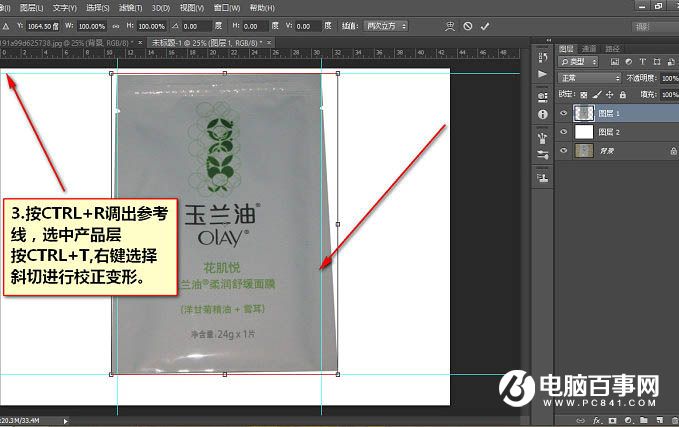Switch to the jpg document tab
Image resolution: width=679 pixels, height=427 pixels.
pos(67,43)
